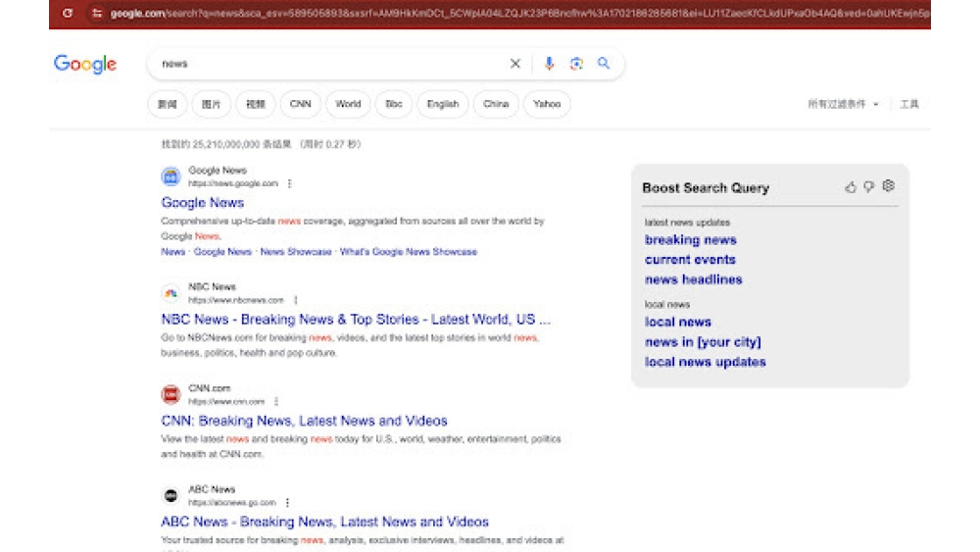Select the Bbc filter chip
This screenshot has width=980, height=552.
(x=394, y=104)
